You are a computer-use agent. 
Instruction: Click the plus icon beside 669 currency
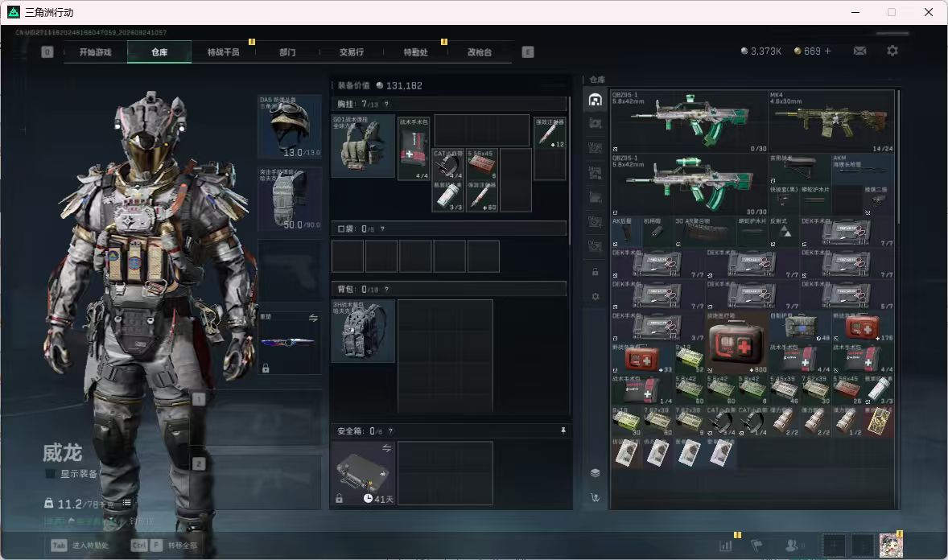(x=827, y=51)
